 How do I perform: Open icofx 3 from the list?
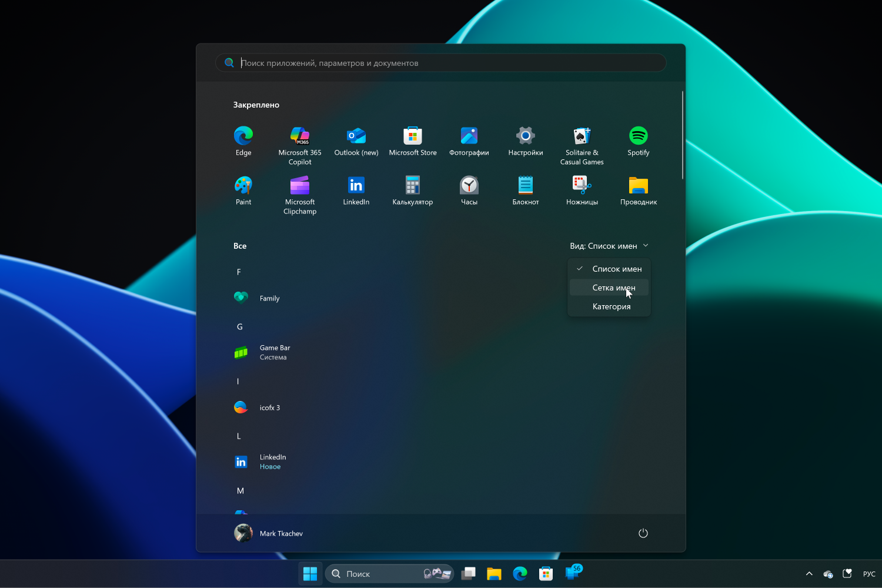tap(256, 407)
